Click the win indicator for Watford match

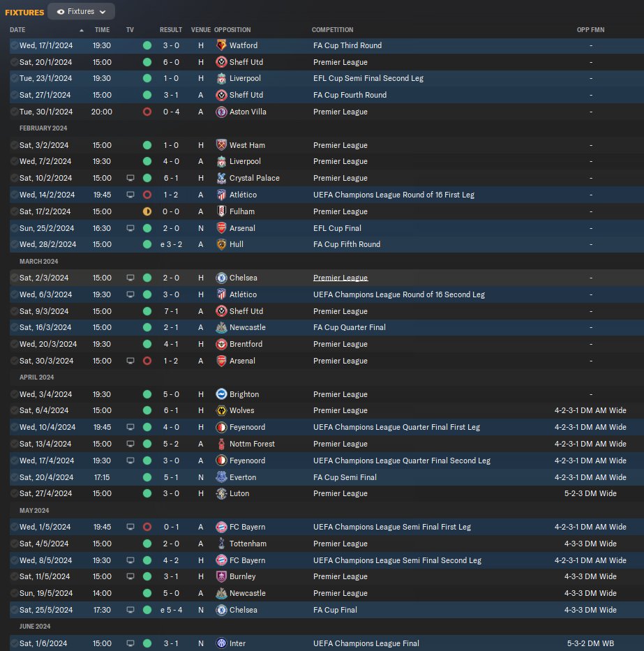pyautogui.click(x=147, y=45)
